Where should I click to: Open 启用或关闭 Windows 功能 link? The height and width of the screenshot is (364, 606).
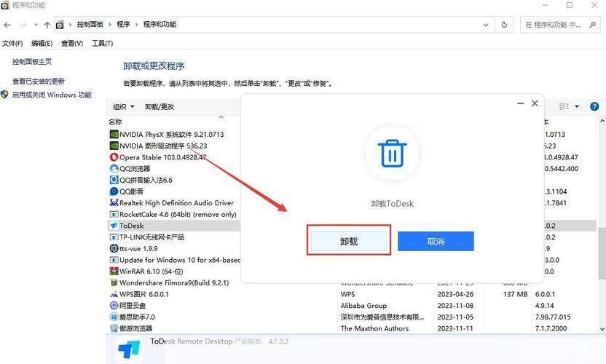(x=52, y=95)
